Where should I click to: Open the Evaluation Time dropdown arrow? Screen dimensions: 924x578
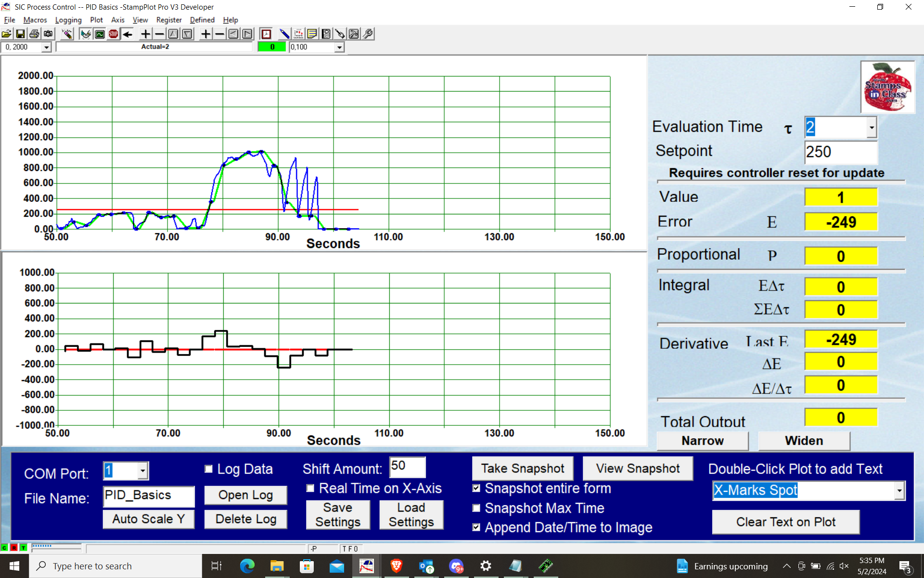click(x=872, y=128)
